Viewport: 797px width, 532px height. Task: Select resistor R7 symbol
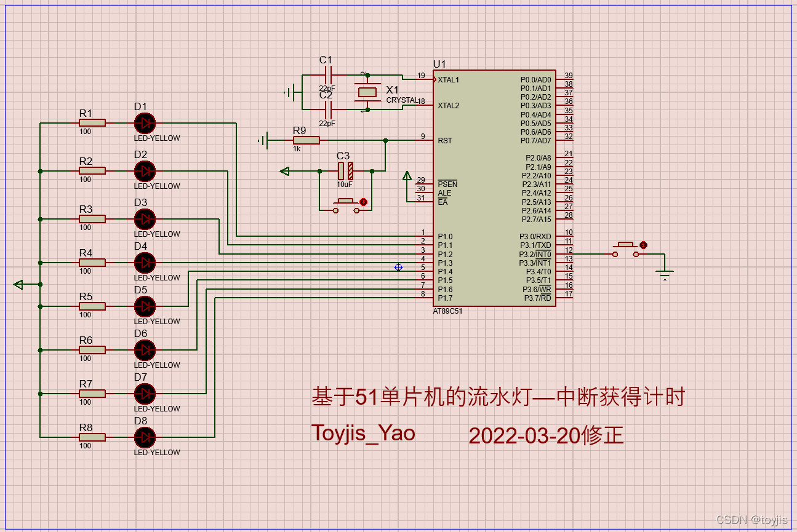click(92, 394)
